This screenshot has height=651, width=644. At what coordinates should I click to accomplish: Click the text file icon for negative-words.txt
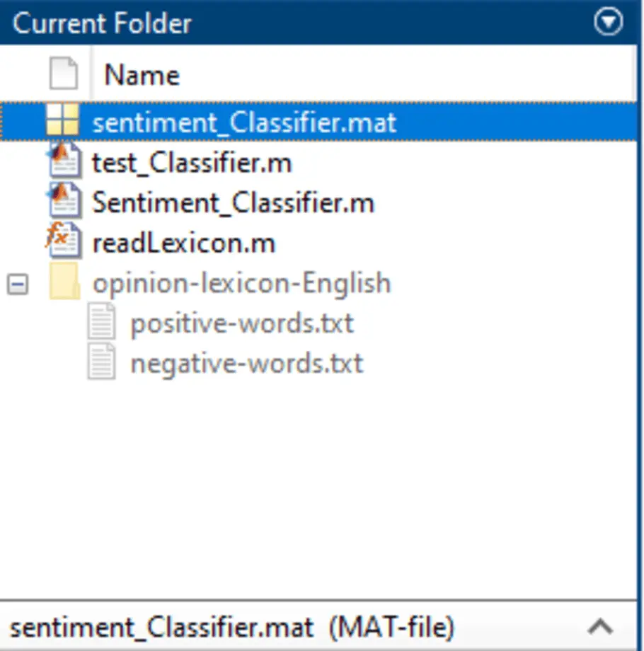point(101,362)
